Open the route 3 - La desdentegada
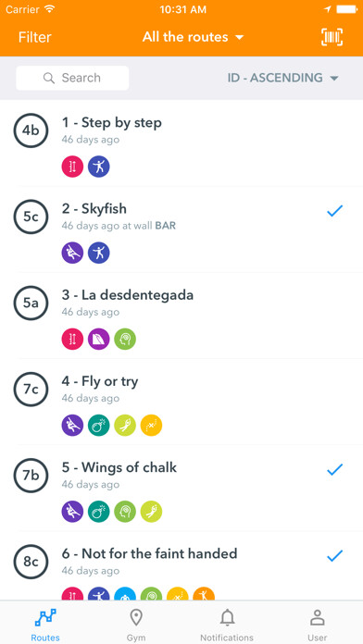 [181, 316]
